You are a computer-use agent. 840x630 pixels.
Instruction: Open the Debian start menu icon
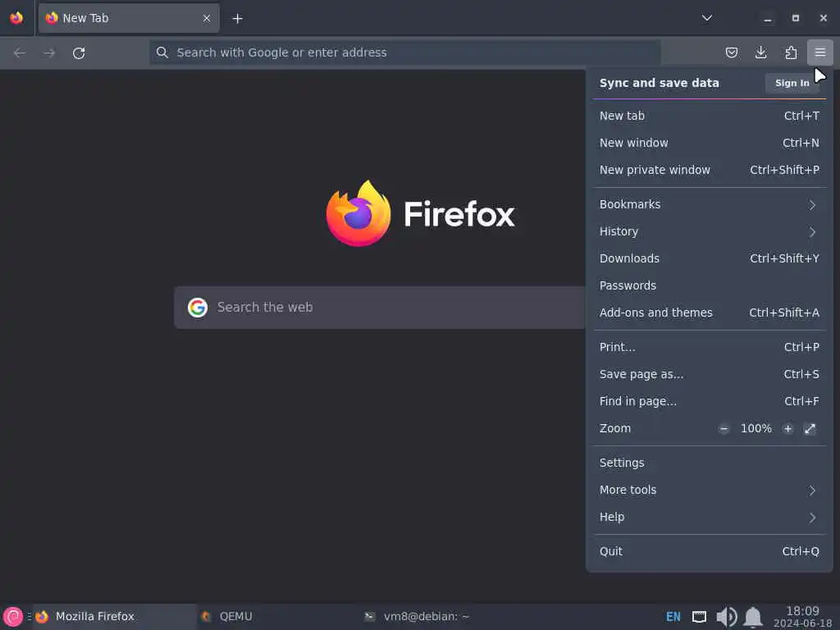point(13,617)
